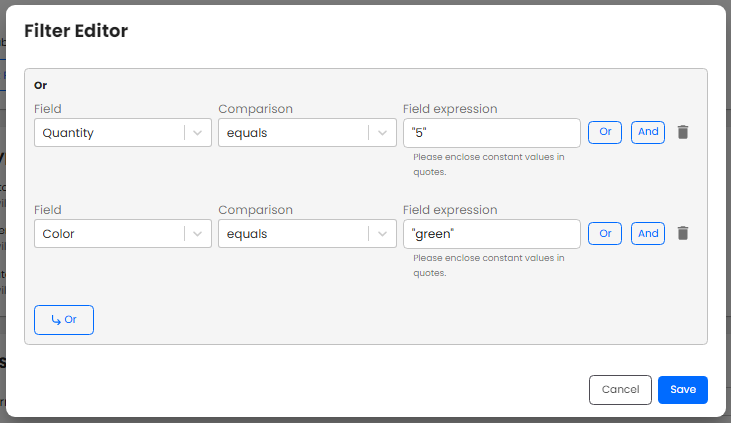Image resolution: width=731 pixels, height=423 pixels.
Task: Focus the field expression input containing "5"
Action: point(492,133)
